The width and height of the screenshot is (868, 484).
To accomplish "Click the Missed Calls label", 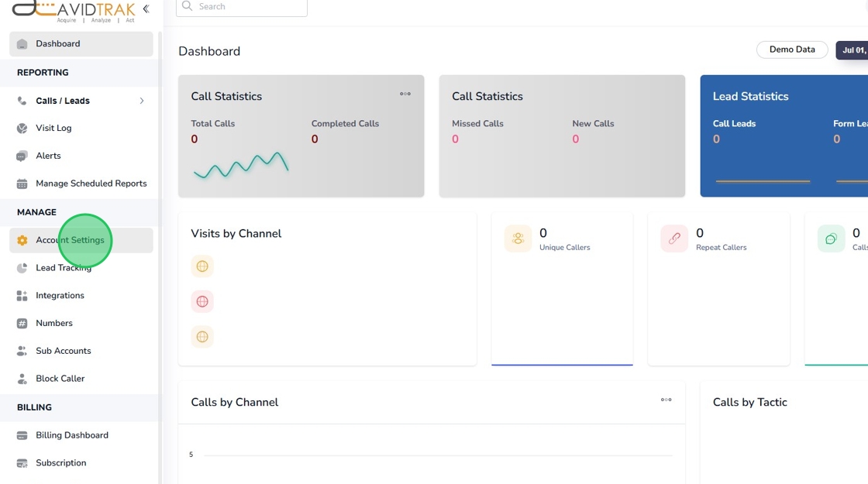I will pos(477,123).
